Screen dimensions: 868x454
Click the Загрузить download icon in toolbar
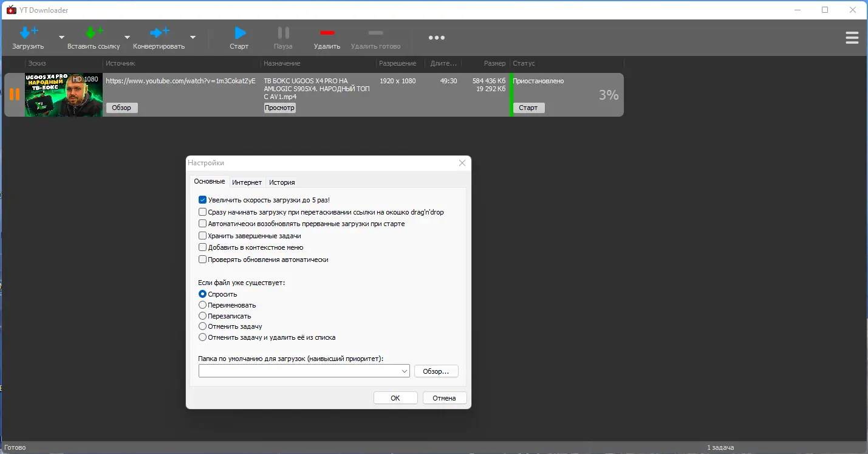[29, 33]
